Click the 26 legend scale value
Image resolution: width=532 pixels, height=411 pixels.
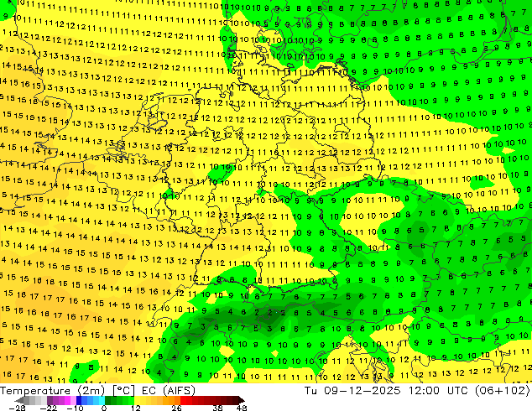point(176,408)
